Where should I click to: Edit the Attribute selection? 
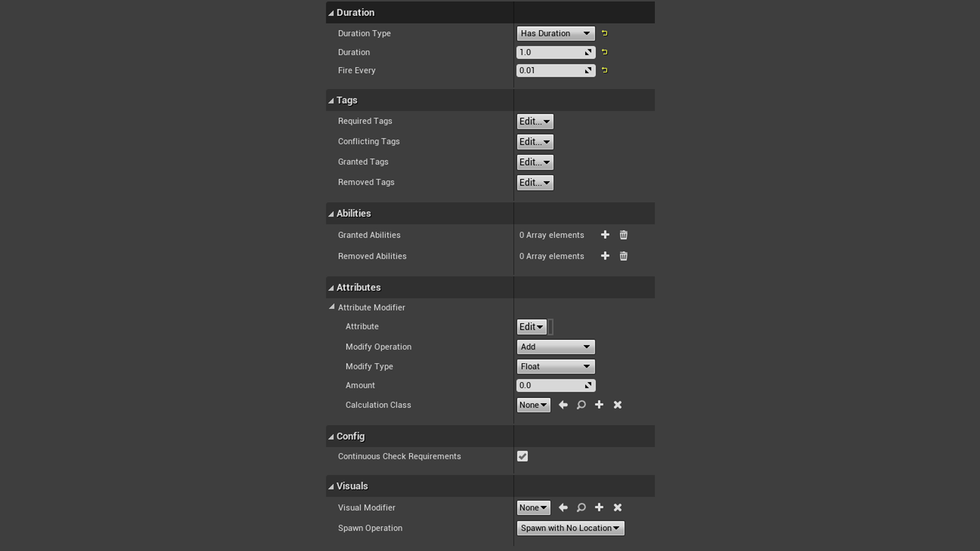(x=531, y=327)
